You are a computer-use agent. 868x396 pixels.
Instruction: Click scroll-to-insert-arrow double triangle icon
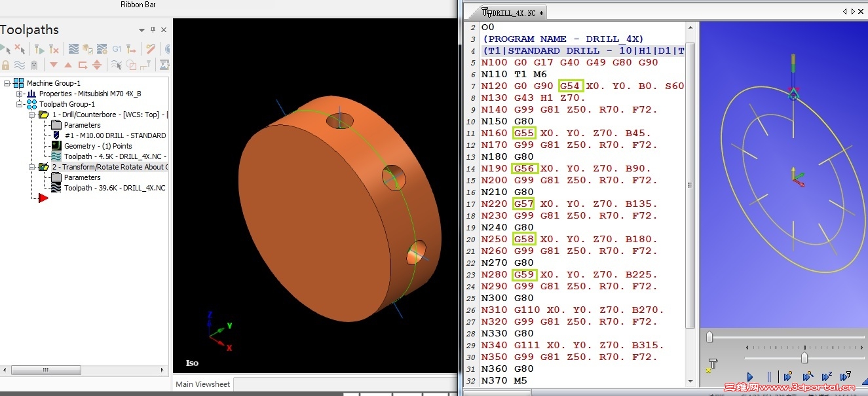(97, 65)
